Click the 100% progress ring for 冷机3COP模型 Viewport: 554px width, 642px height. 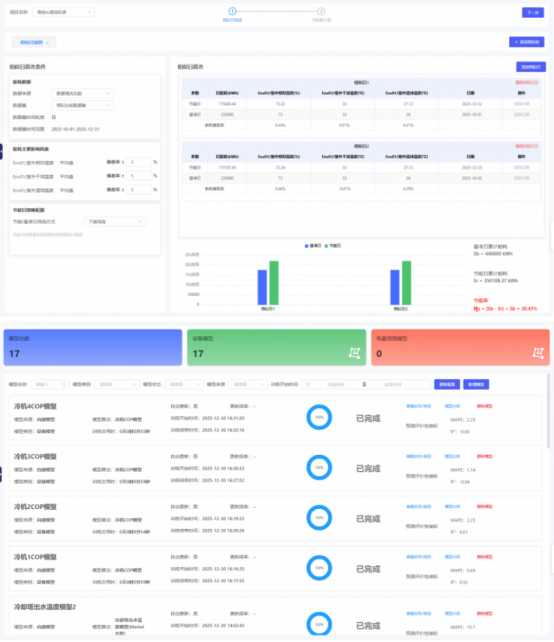[x=319, y=468]
